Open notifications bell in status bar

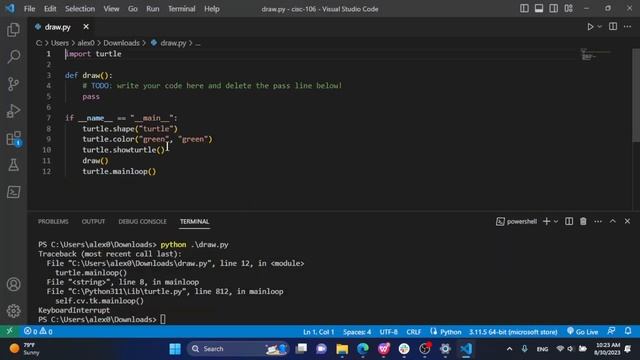[x=628, y=331]
